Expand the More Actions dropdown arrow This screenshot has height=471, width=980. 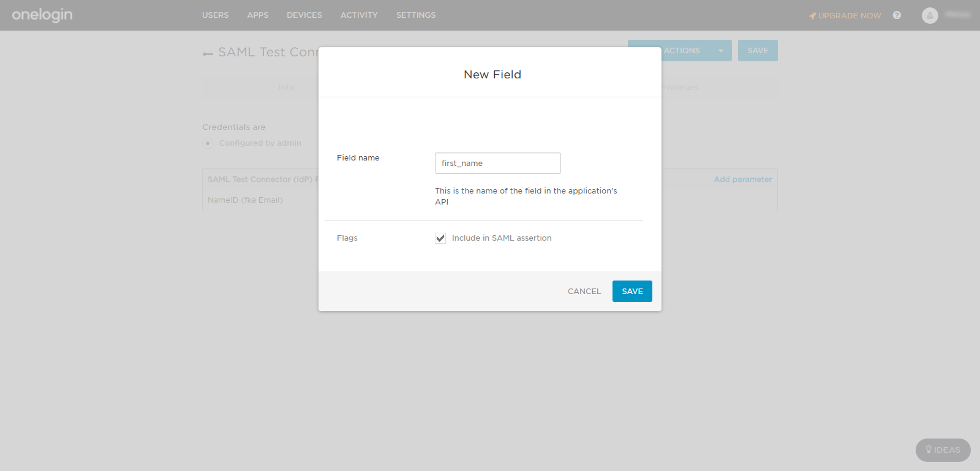(x=720, y=51)
